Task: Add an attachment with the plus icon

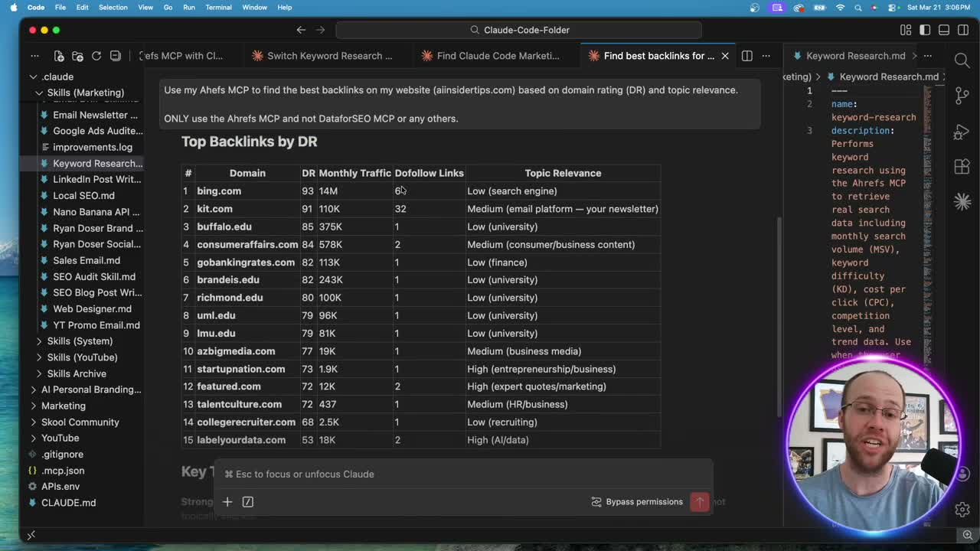Action: click(x=227, y=502)
